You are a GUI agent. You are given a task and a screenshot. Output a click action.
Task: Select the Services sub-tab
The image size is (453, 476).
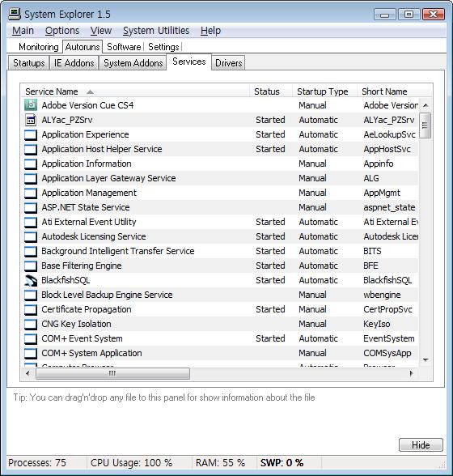coord(189,62)
